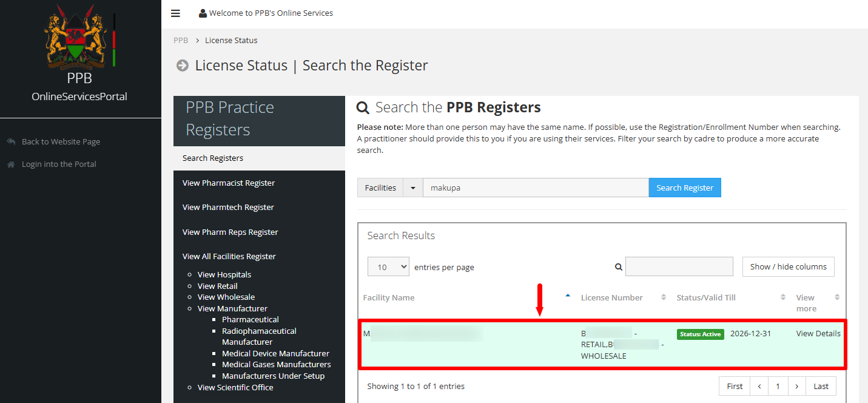Open View Hospitals link
868x403 pixels.
coord(224,274)
